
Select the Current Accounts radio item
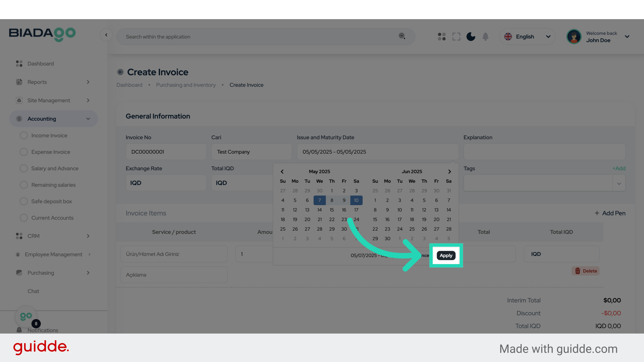click(x=24, y=218)
